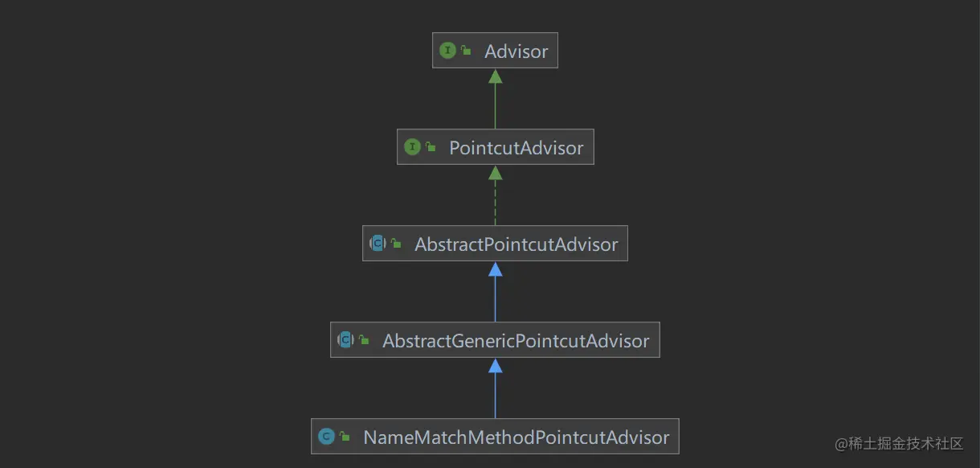Click the green lock icon beside Advisor
Image resolution: width=980 pixels, height=468 pixels.
click(x=466, y=51)
